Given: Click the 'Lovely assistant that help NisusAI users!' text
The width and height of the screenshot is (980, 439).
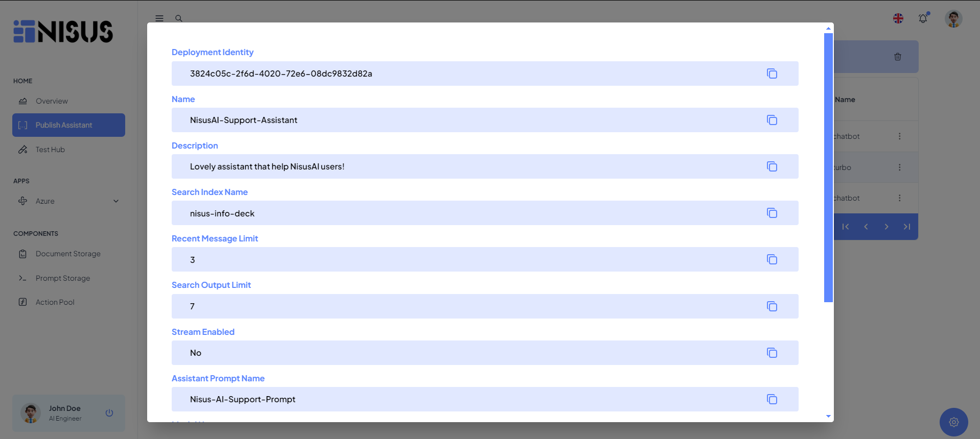Looking at the screenshot, I should tap(267, 166).
